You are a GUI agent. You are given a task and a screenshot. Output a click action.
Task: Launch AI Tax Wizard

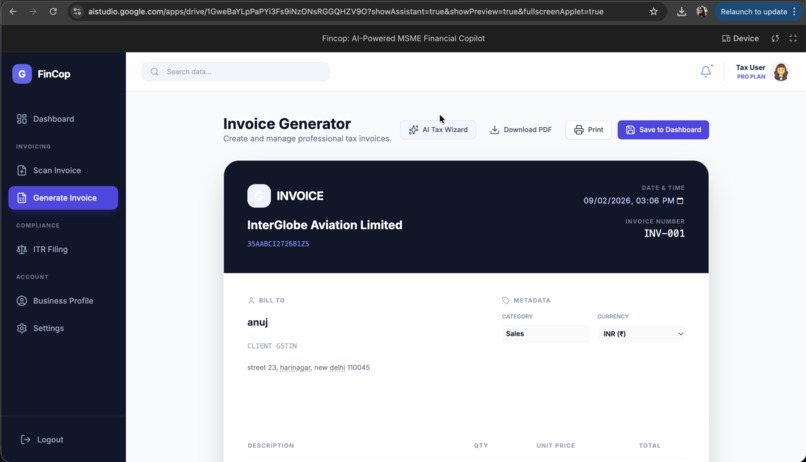(x=438, y=130)
